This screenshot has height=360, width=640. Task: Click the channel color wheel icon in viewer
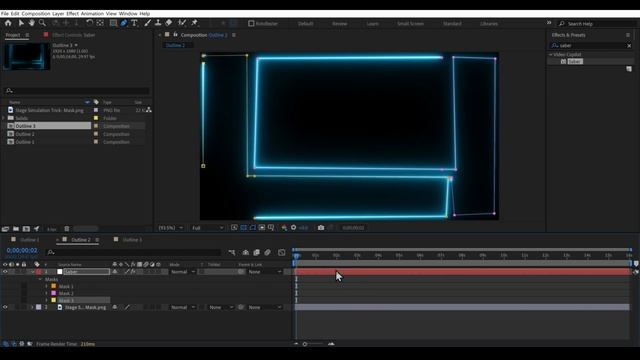point(284,228)
